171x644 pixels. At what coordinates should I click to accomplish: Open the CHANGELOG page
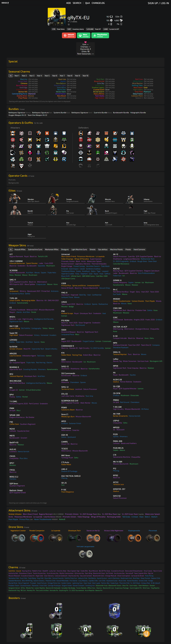pos(98,3)
